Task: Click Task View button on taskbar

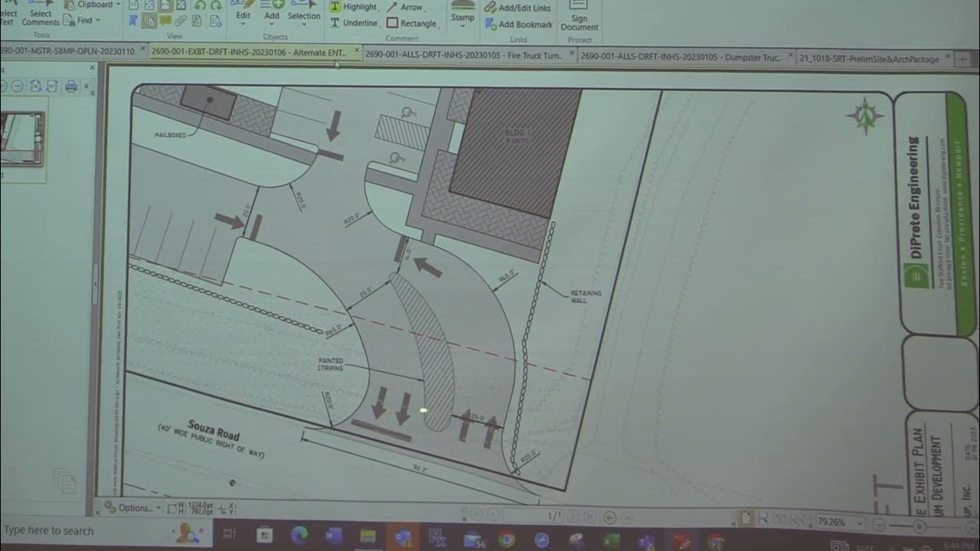Action: 229,533
